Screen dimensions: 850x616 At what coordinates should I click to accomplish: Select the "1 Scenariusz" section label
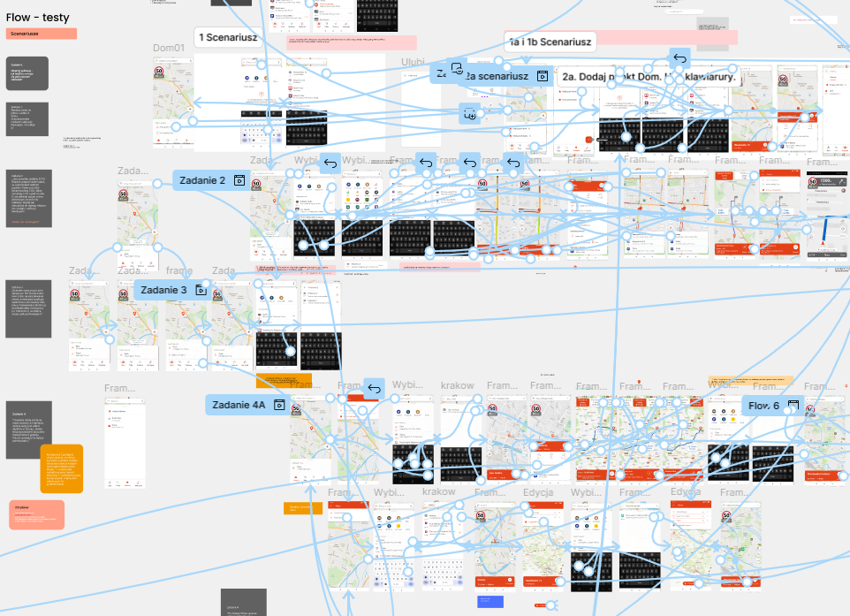(228, 37)
